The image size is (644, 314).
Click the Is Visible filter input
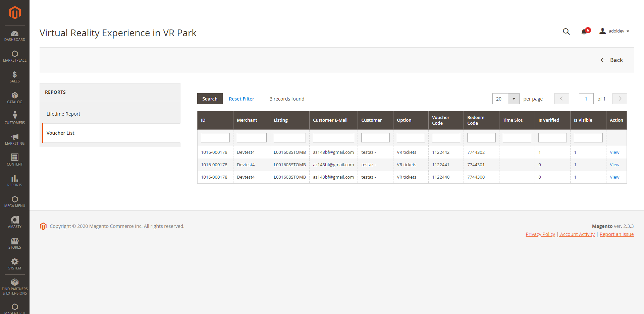point(588,138)
